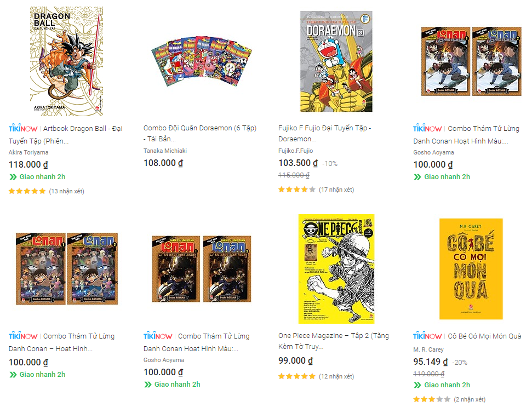This screenshot has width=532, height=407.
Task: Select the Cô Bé Có Mọi Món Quà book cover
Action: (x=471, y=268)
